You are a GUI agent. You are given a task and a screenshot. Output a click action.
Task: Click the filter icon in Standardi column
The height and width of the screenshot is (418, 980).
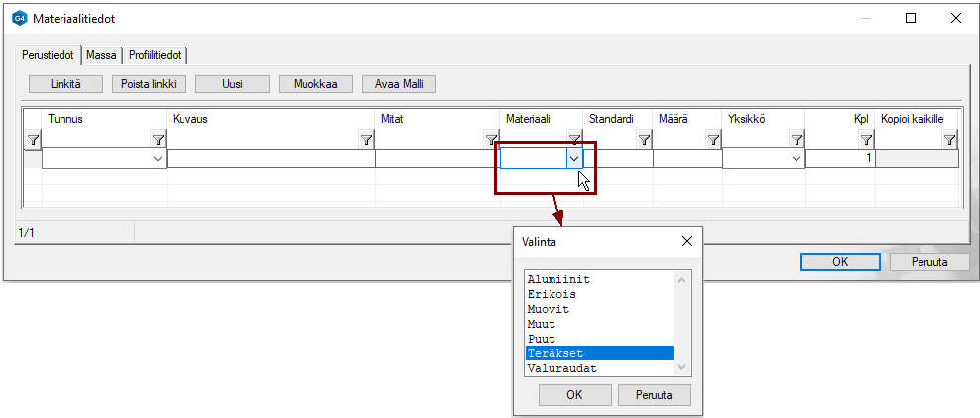pos(644,140)
